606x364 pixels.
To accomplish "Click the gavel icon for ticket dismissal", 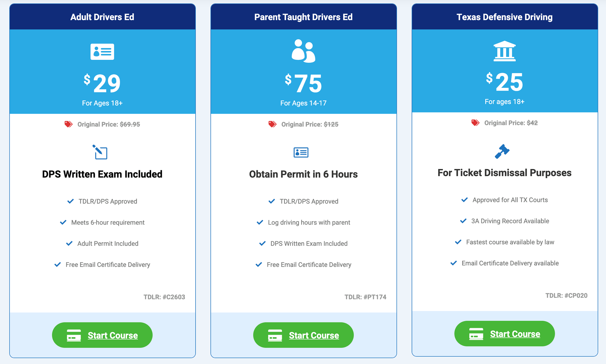I will [x=502, y=152].
